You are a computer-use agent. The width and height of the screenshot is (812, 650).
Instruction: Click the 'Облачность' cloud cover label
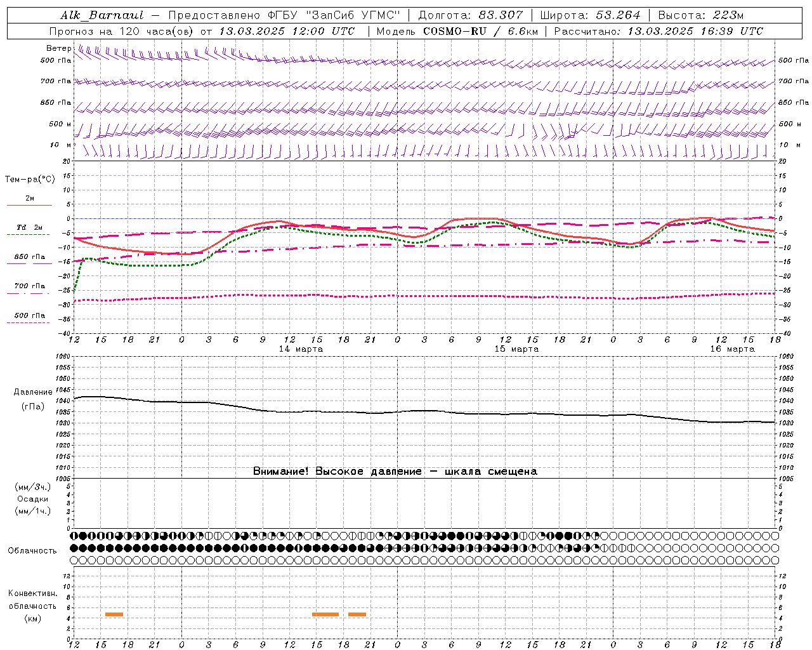click(x=32, y=550)
